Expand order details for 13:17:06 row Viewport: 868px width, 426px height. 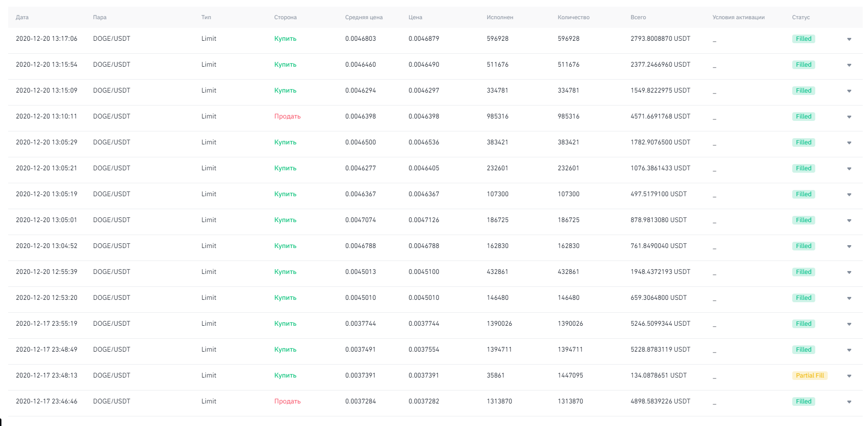(x=849, y=39)
